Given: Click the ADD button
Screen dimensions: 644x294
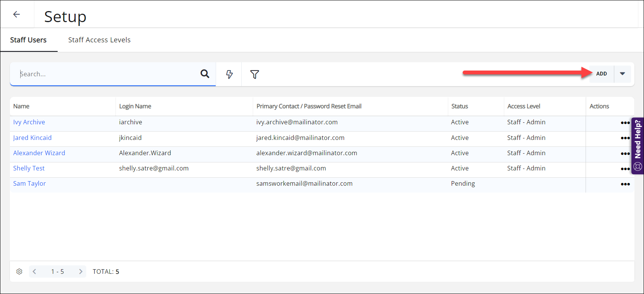Looking at the screenshot, I should pos(602,74).
